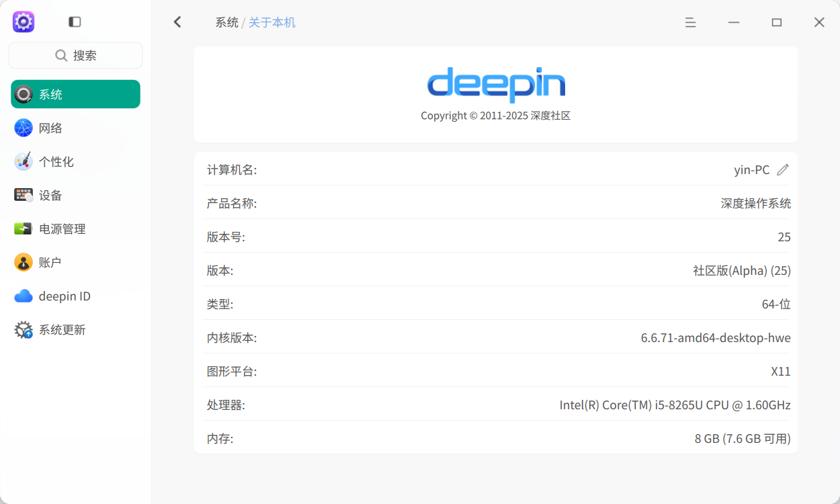Screen dimensions: 840x504
Task: Focus the 搜索 search field
Action: (x=75, y=56)
